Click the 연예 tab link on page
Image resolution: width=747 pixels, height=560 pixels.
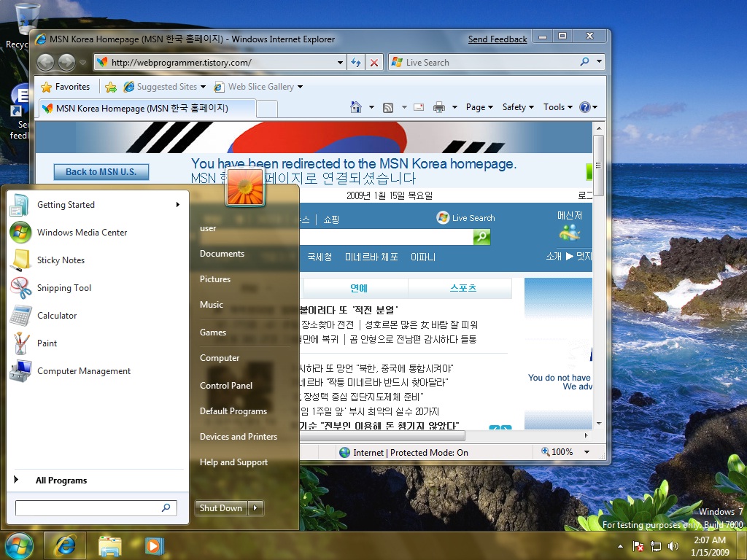(x=359, y=288)
